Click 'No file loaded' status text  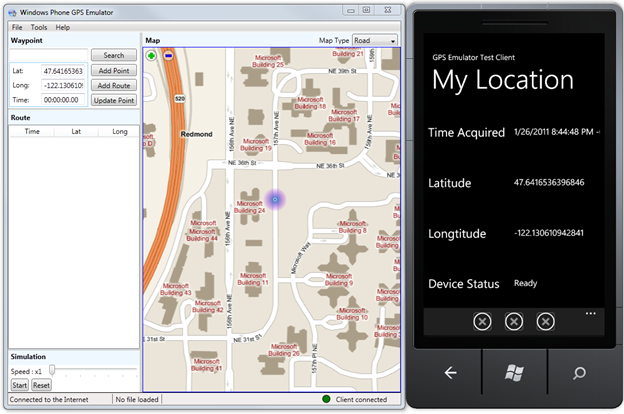(x=137, y=399)
